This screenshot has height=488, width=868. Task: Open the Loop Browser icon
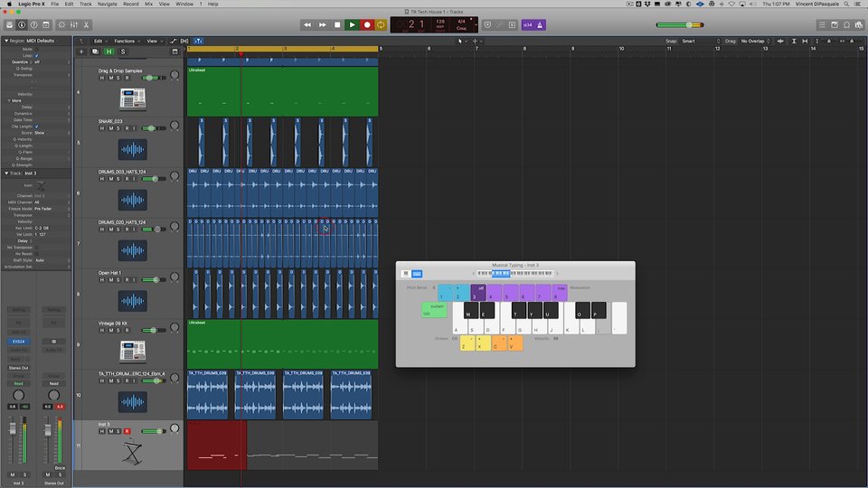[x=846, y=25]
